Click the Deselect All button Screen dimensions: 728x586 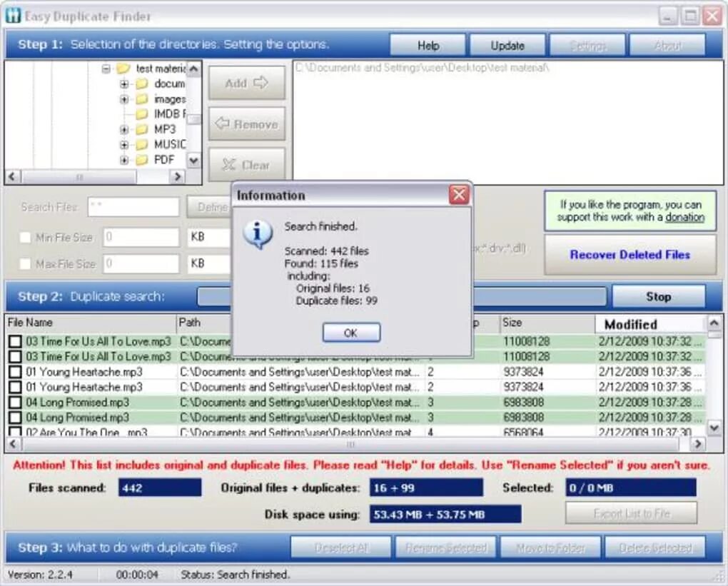340,548
